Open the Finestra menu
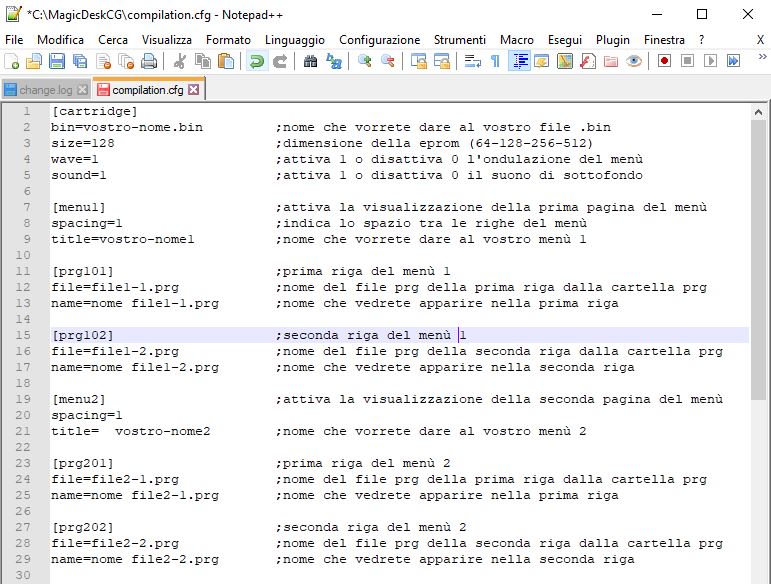771x584 pixels. (664, 40)
